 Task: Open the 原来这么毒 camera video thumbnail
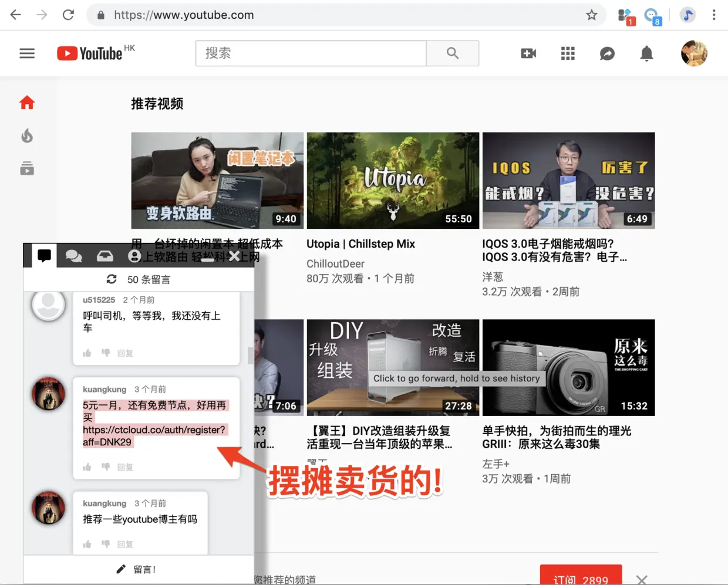pyautogui.click(x=568, y=367)
